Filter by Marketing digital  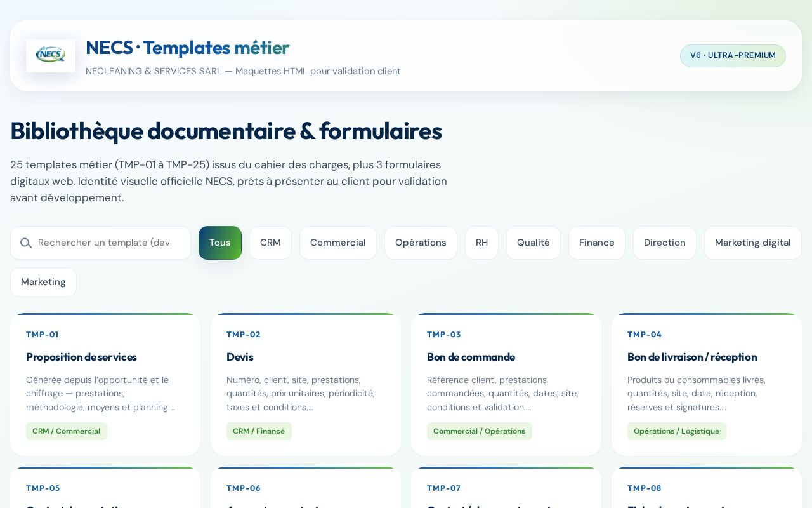tap(753, 243)
